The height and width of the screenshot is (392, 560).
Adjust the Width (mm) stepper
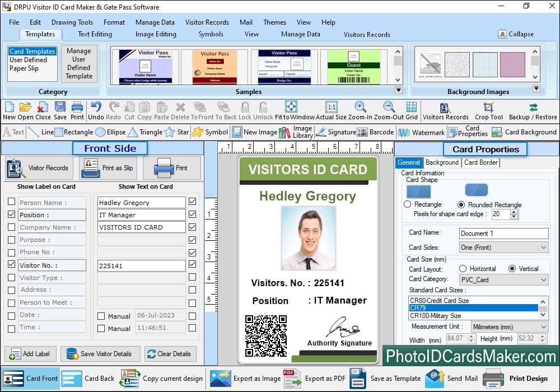472,338
